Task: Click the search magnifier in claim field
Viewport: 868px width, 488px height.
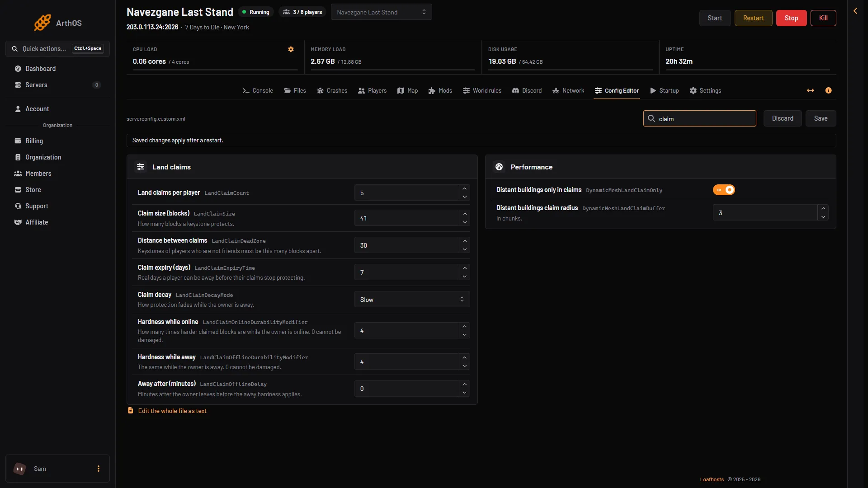Action: [651, 118]
